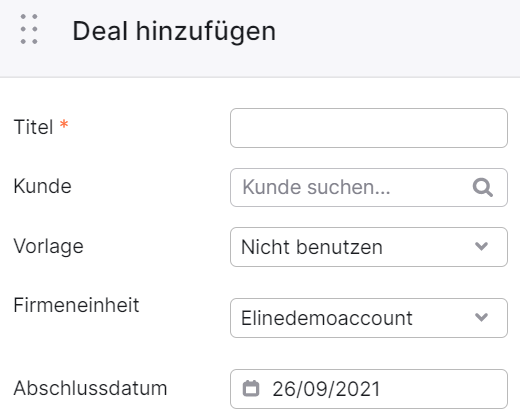
Task: Click the magnifier icon in Kunde field
Action: coord(483,188)
